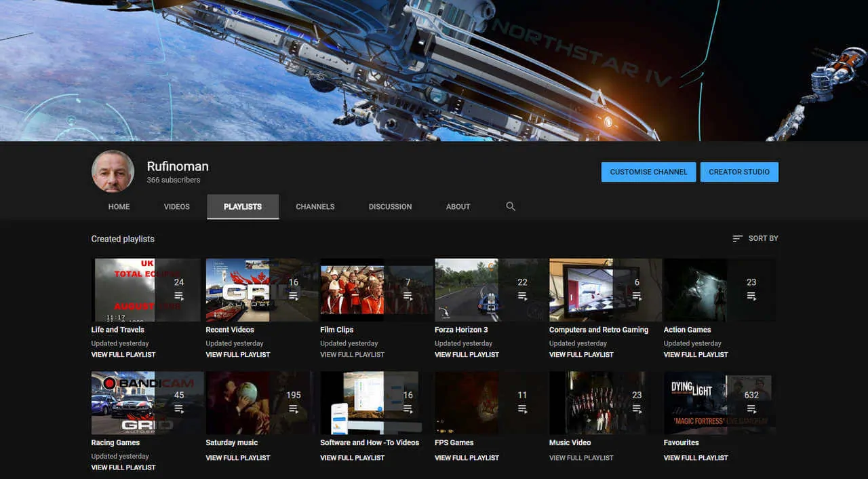868x479 pixels.
Task: View full playlist for FPS Games
Action: click(467, 458)
